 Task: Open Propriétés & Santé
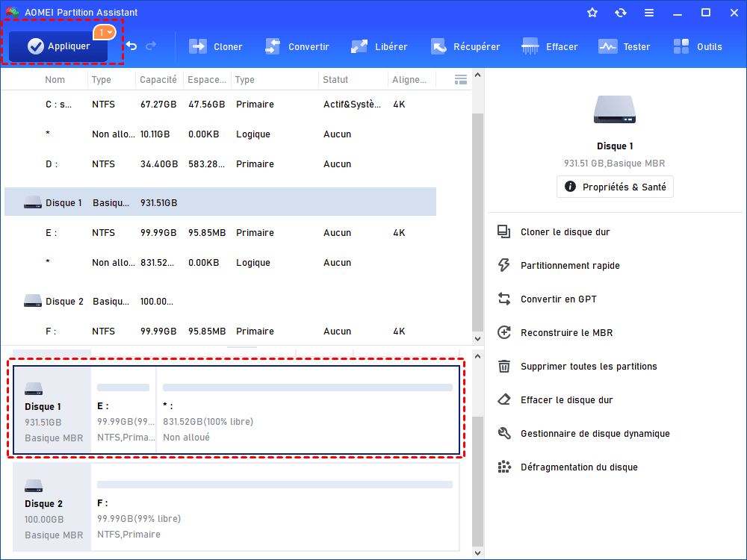615,187
